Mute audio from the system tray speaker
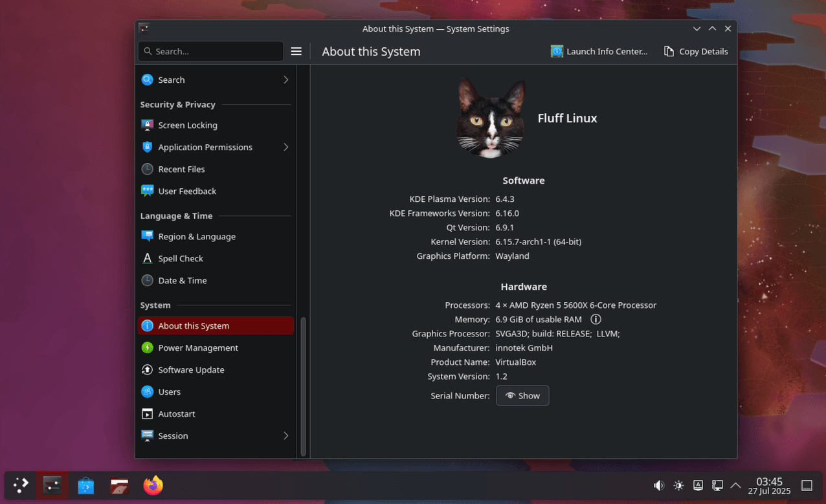This screenshot has height=504, width=826. coord(659,485)
